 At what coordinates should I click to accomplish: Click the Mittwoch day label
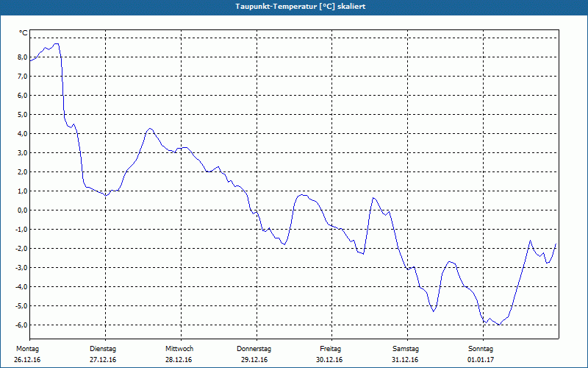(179, 349)
